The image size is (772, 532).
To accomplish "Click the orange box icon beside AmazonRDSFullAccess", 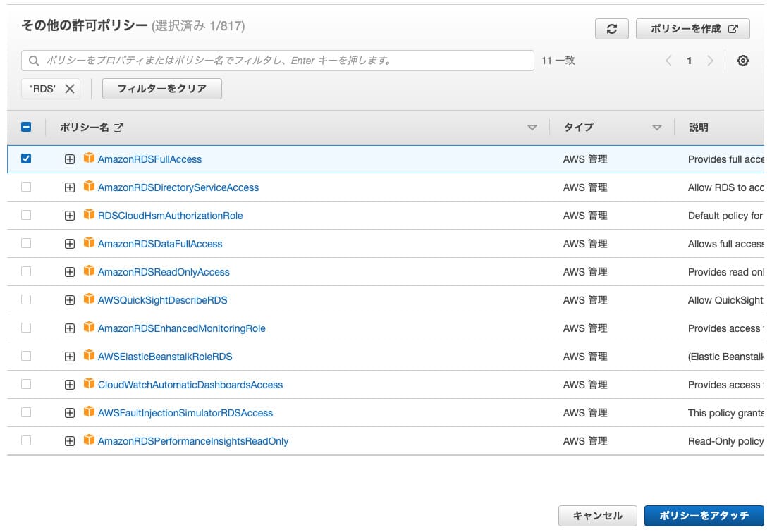I will click(x=89, y=159).
